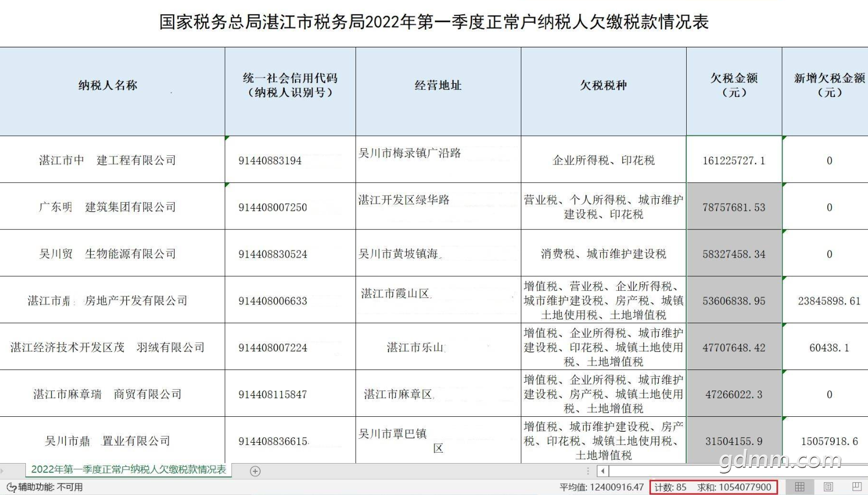Select the address cell 吴川市梅录镇广沿路
The width and height of the screenshot is (868, 495).
[x=438, y=160]
